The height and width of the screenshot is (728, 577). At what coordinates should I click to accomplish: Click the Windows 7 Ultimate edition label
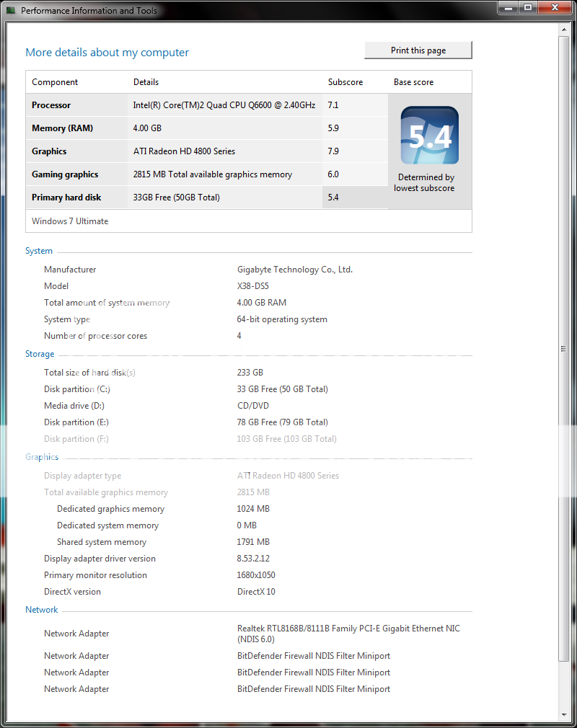70,221
